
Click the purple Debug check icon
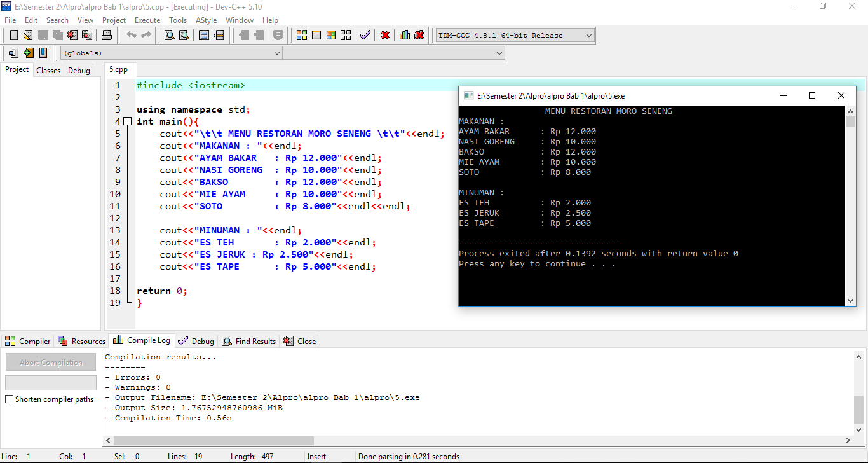365,35
